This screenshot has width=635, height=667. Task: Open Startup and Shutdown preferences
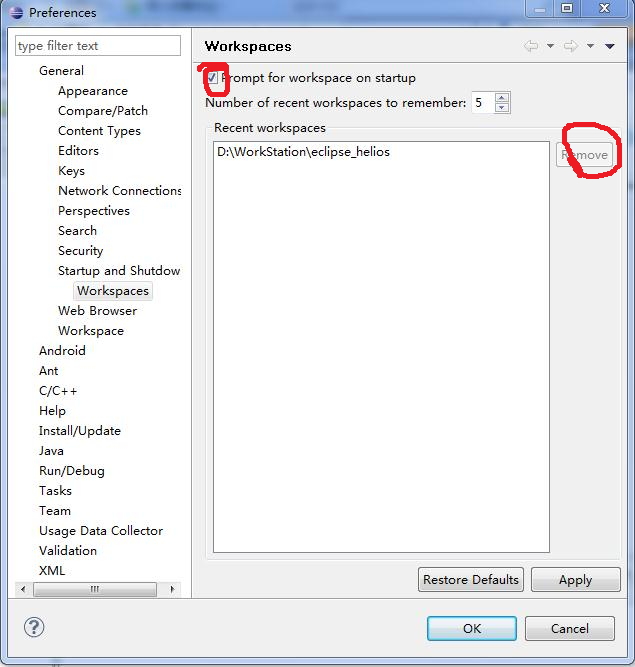119,271
